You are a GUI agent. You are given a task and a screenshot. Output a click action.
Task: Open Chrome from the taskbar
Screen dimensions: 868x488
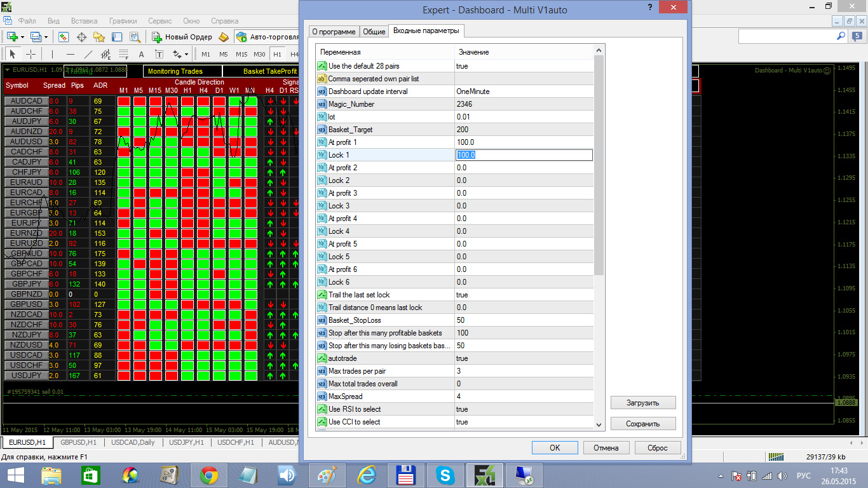click(x=209, y=475)
